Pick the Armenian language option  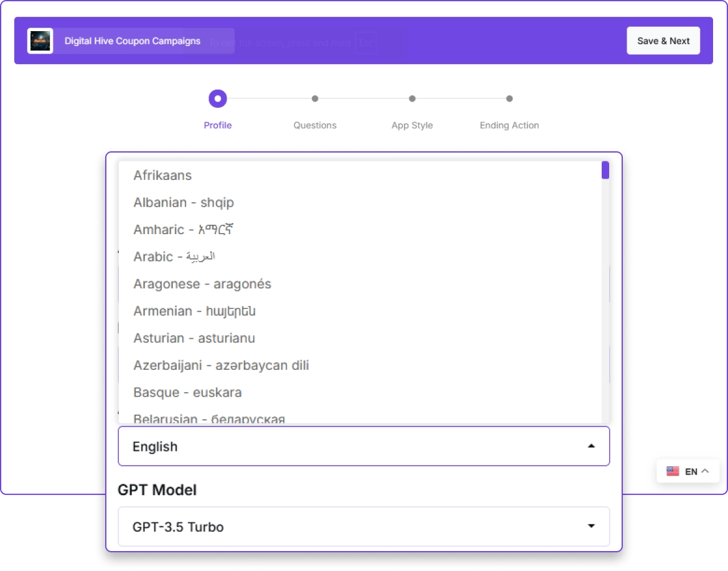point(194,311)
